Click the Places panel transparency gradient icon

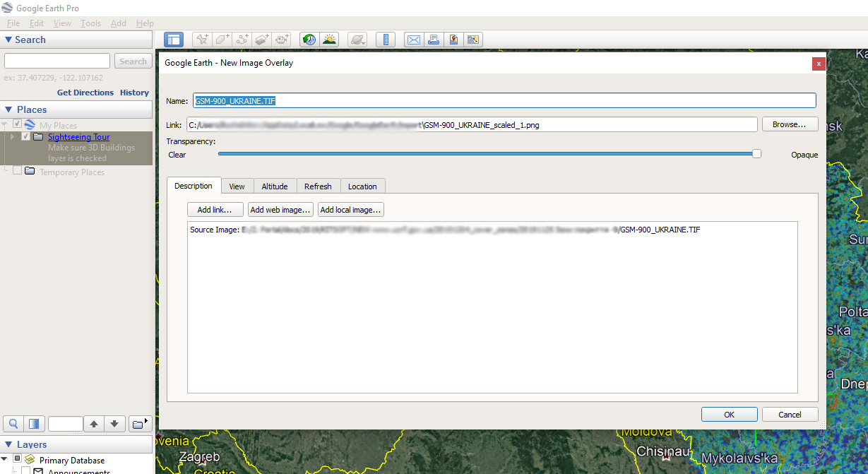pyautogui.click(x=33, y=424)
